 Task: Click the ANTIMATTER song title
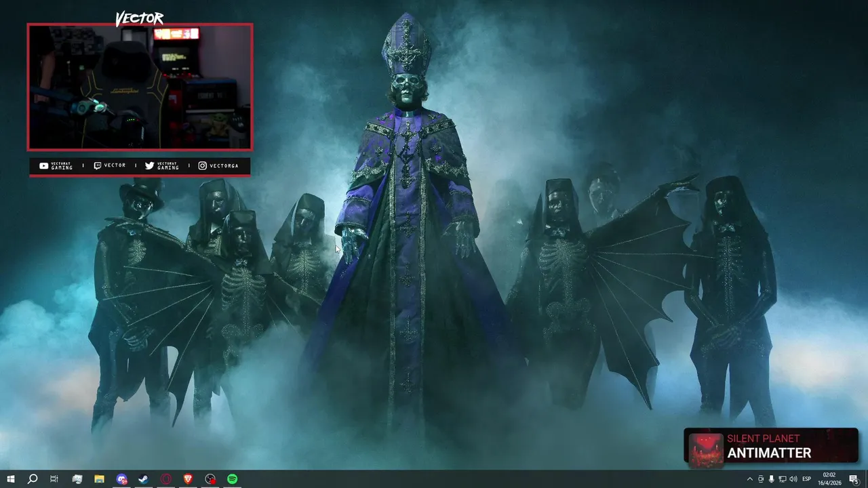(x=769, y=453)
